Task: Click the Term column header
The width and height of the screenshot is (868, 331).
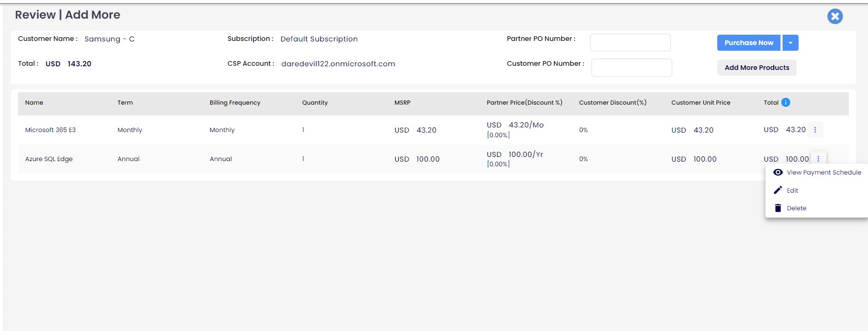Action: coord(125,103)
